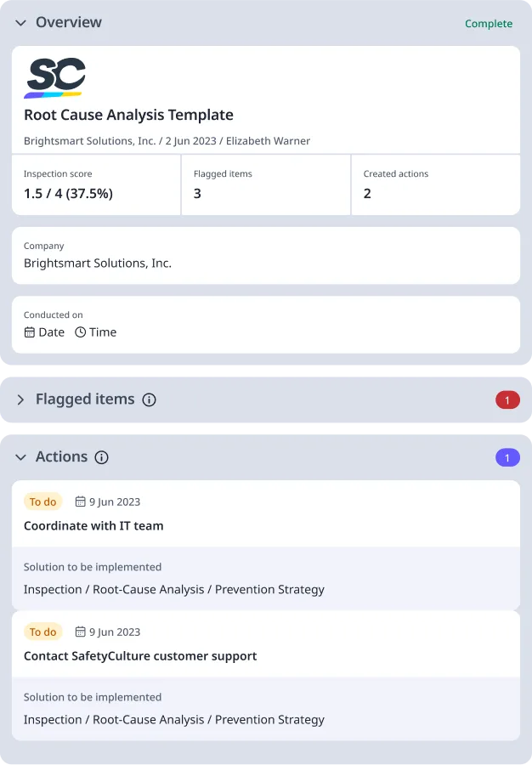The height and width of the screenshot is (765, 532).
Task: Click the Brightsmart Solutions, Inc. company field
Action: 265,255
